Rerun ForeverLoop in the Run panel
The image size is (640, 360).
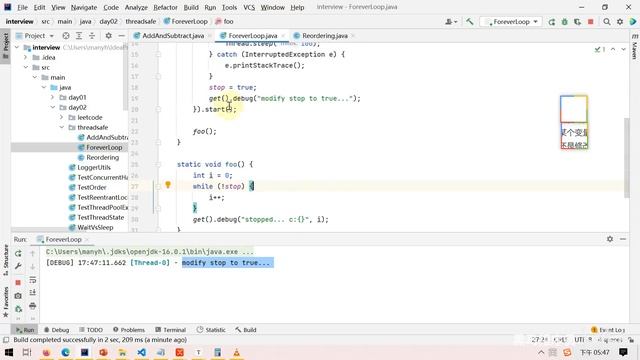[18, 253]
